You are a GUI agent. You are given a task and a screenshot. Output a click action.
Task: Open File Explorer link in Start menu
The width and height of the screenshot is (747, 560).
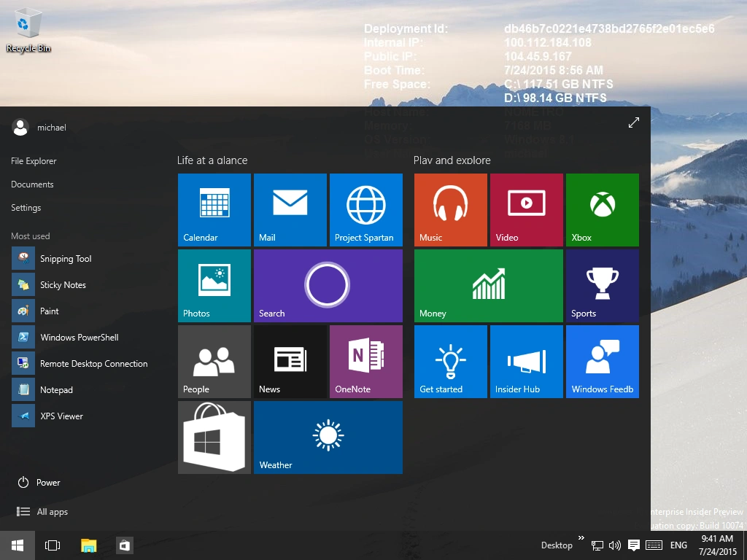[x=34, y=161]
